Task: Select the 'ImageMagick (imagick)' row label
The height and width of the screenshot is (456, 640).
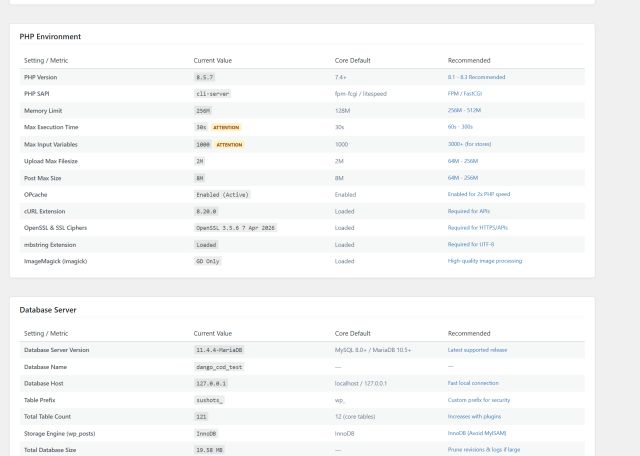Action: [x=56, y=261]
